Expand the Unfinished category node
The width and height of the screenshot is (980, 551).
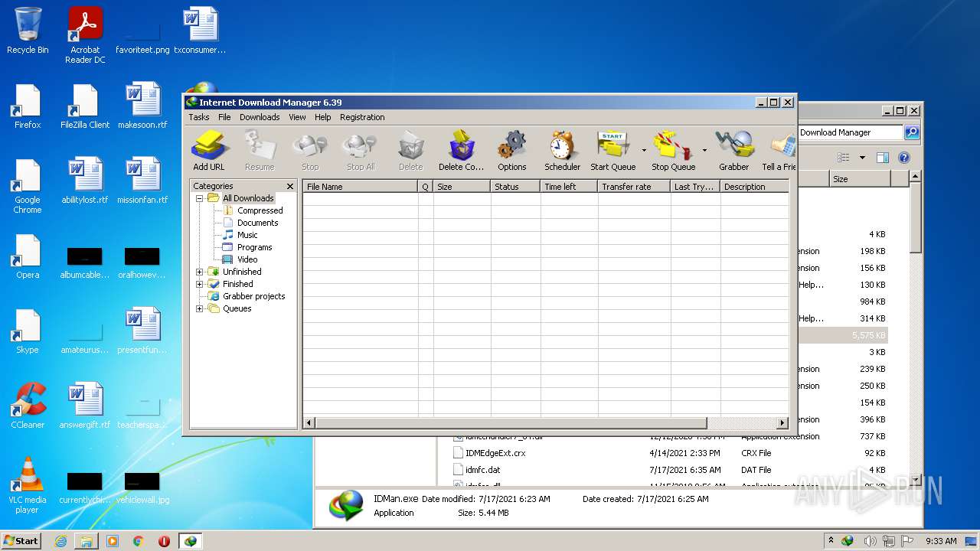[x=200, y=272]
